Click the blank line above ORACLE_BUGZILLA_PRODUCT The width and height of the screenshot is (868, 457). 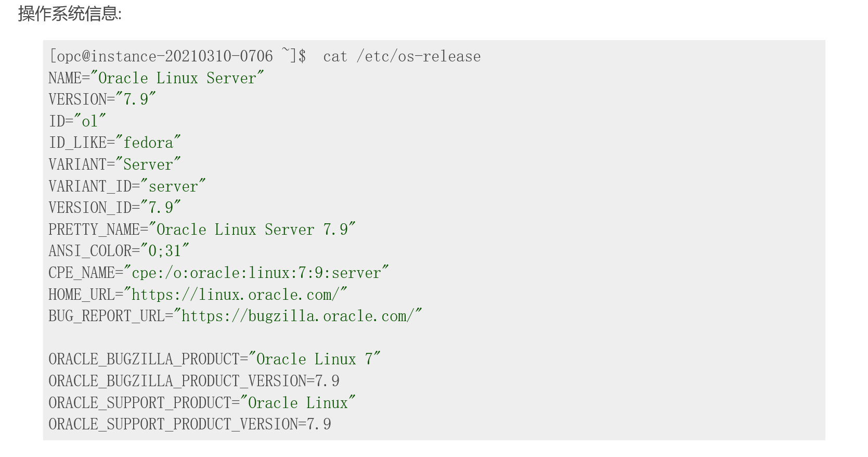pyautogui.click(x=434, y=338)
